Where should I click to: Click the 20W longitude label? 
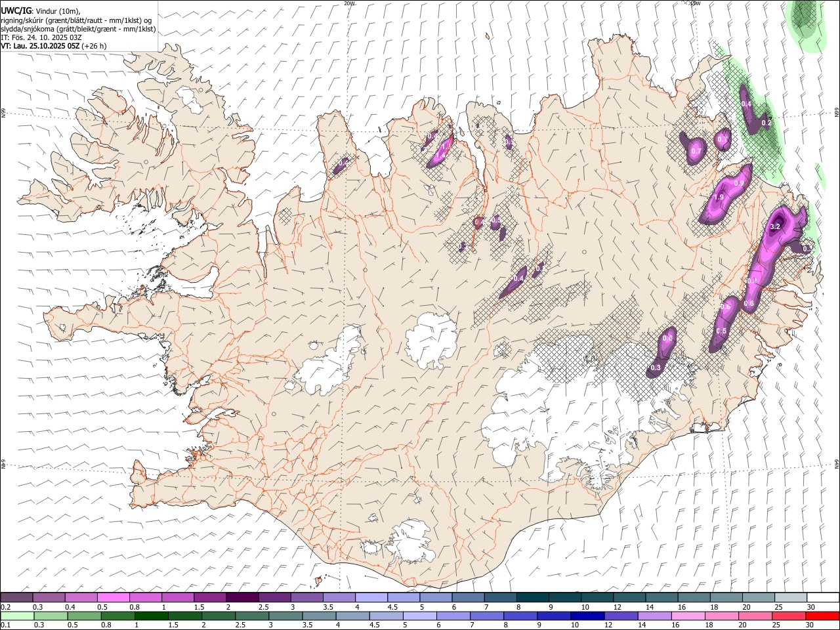[348, 3]
